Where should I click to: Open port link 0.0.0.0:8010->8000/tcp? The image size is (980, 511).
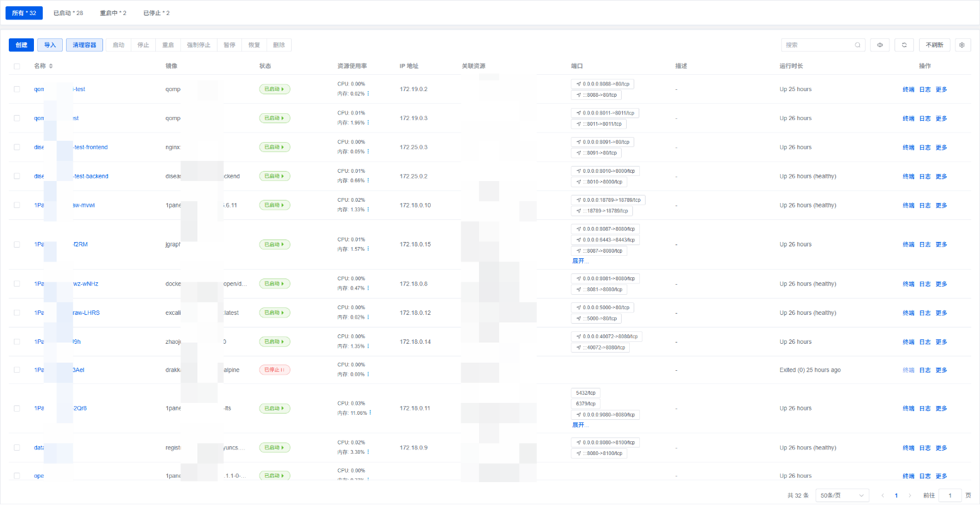click(x=605, y=171)
